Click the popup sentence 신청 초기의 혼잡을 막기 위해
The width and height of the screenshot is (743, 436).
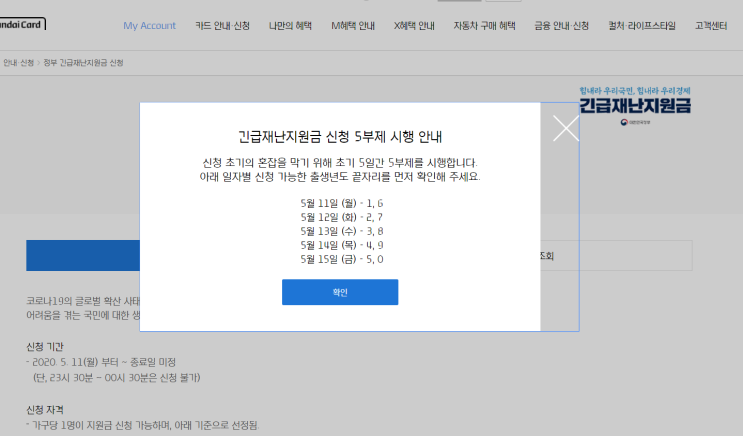[x=340, y=163]
